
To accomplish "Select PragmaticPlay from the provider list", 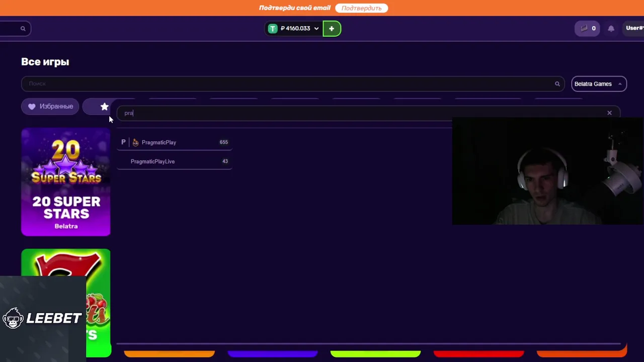I will coord(175,142).
